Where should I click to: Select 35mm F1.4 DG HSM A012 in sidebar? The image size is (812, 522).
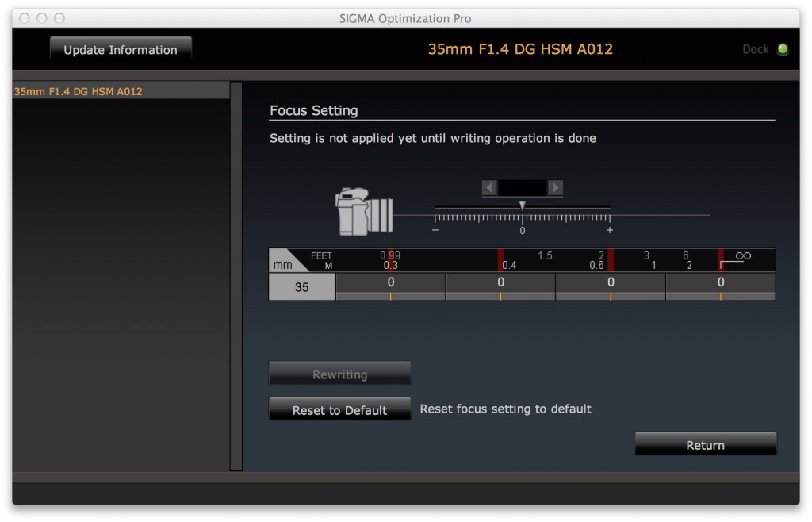pos(79,91)
